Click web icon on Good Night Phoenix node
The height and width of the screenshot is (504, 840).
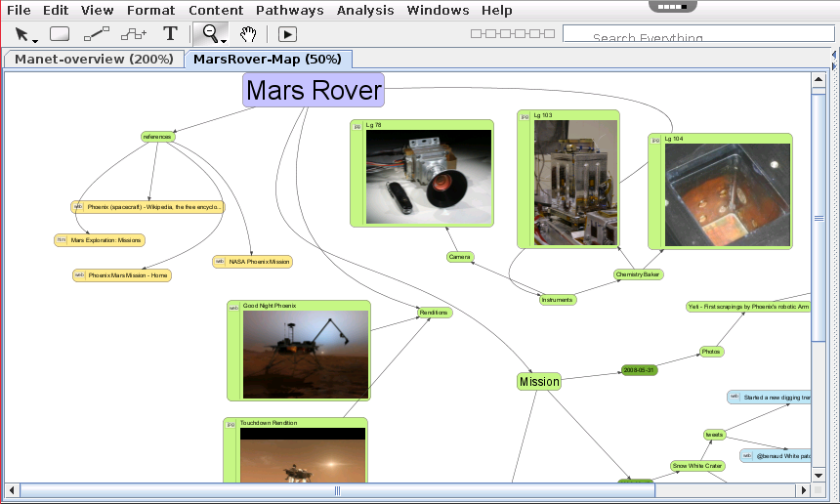[233, 308]
